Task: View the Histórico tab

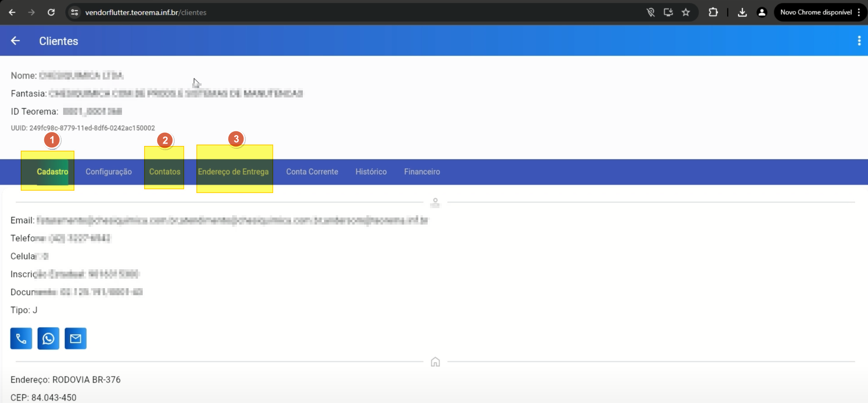Action: coord(371,172)
